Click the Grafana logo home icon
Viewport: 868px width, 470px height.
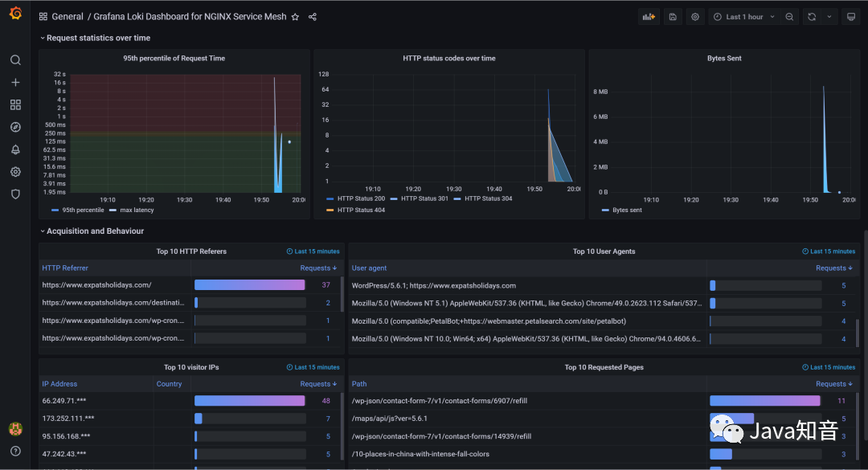click(15, 14)
